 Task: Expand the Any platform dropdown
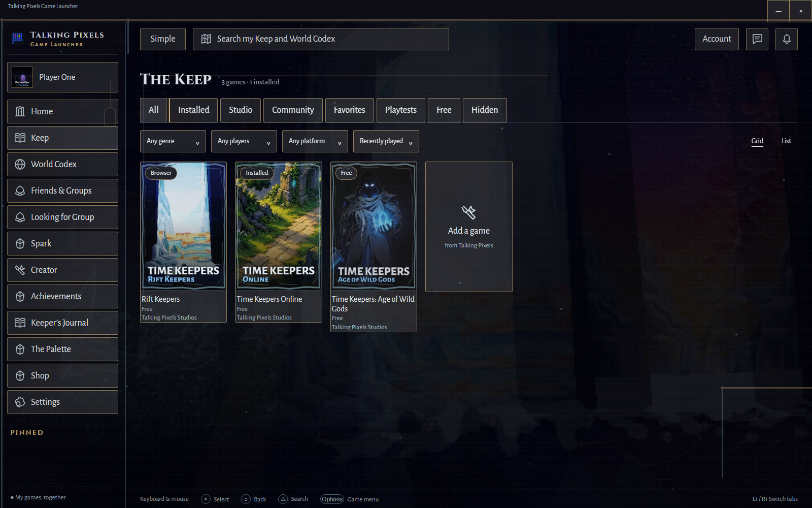pos(315,141)
